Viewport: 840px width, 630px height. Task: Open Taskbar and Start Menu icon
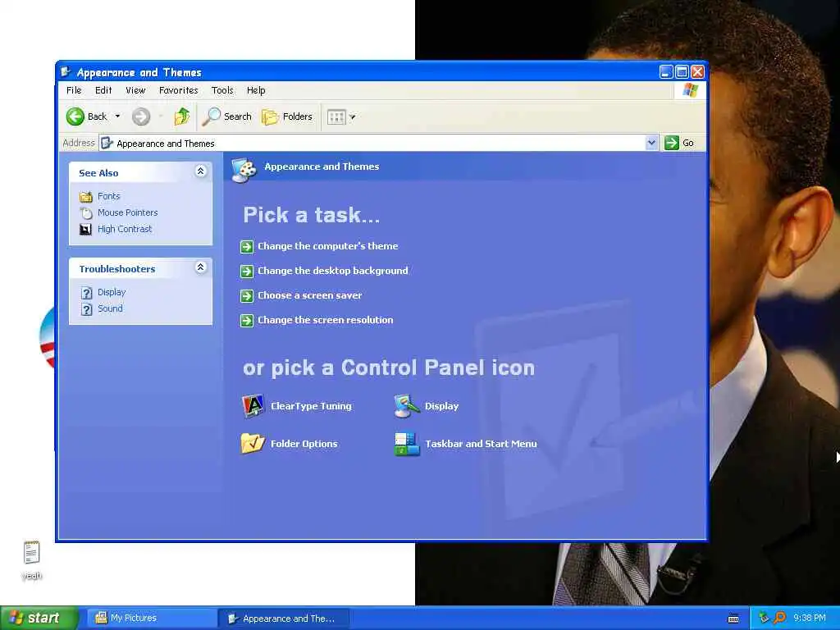[x=407, y=444]
